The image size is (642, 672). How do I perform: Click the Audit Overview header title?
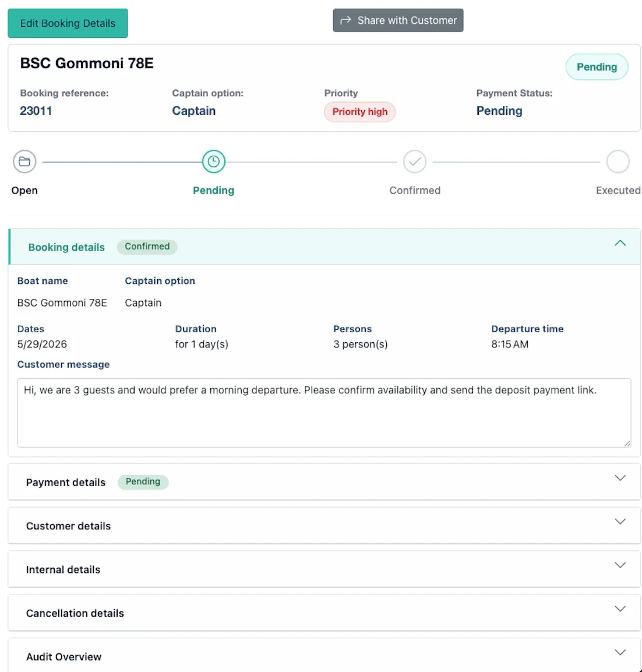(64, 657)
